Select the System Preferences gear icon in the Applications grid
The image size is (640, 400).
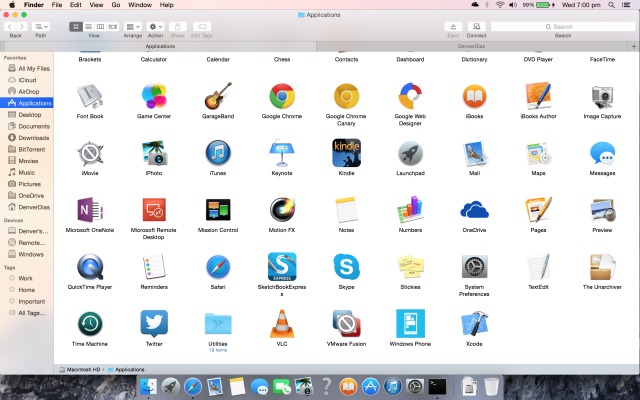click(x=474, y=267)
